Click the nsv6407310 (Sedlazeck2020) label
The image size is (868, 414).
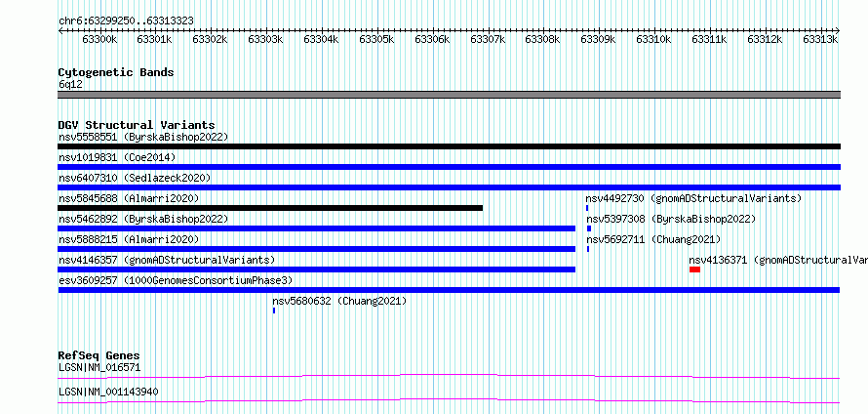(x=135, y=178)
